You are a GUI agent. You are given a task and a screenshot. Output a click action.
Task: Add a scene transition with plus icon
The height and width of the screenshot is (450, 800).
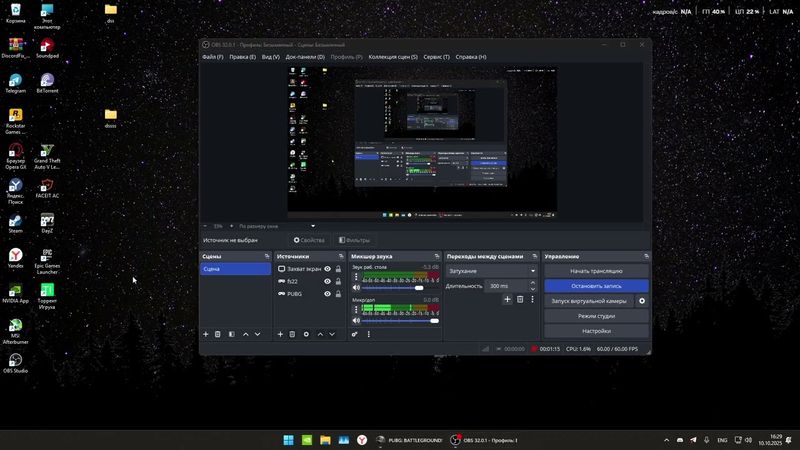click(507, 299)
